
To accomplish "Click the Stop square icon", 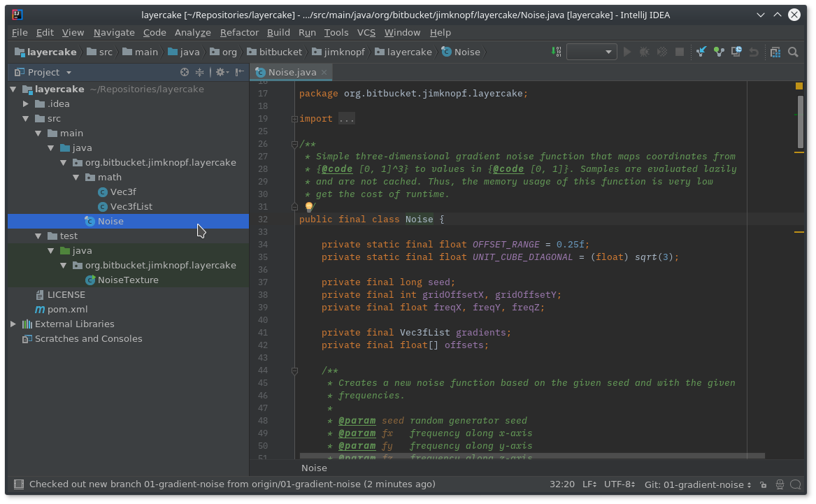I will tap(679, 52).
